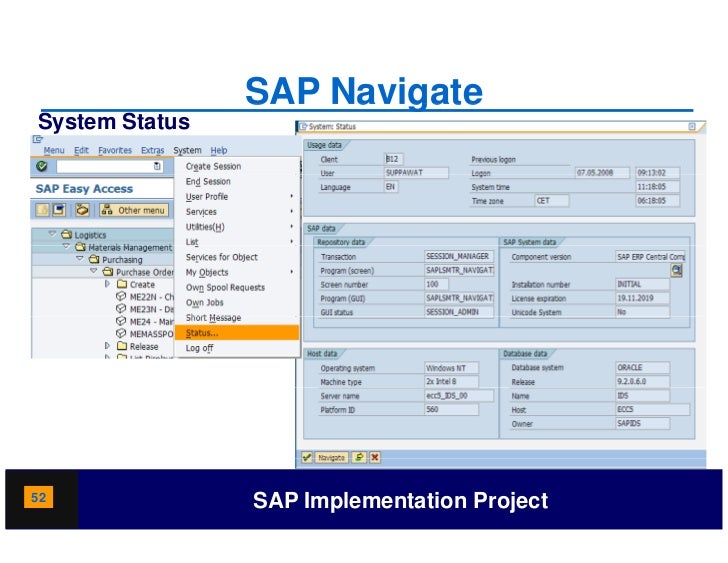Click the SAP Business Workplace icon
Screen dimensions: 728x563
coord(82,210)
